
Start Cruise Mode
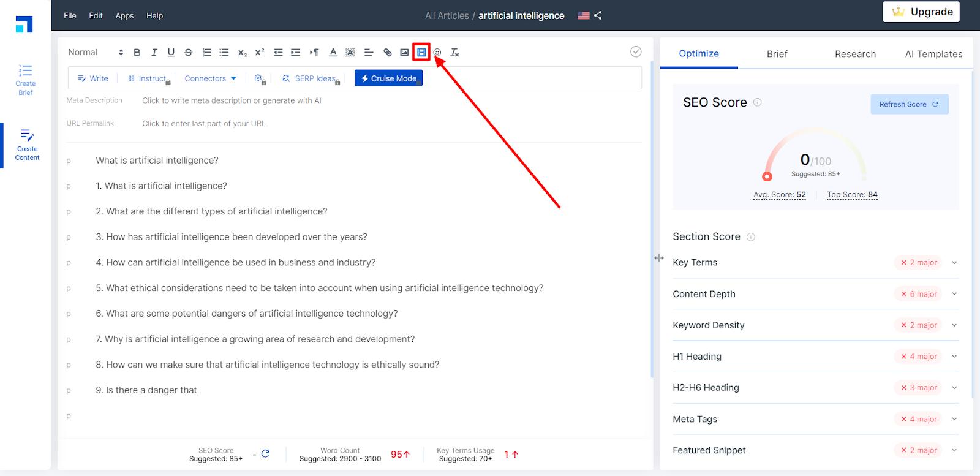coord(389,78)
